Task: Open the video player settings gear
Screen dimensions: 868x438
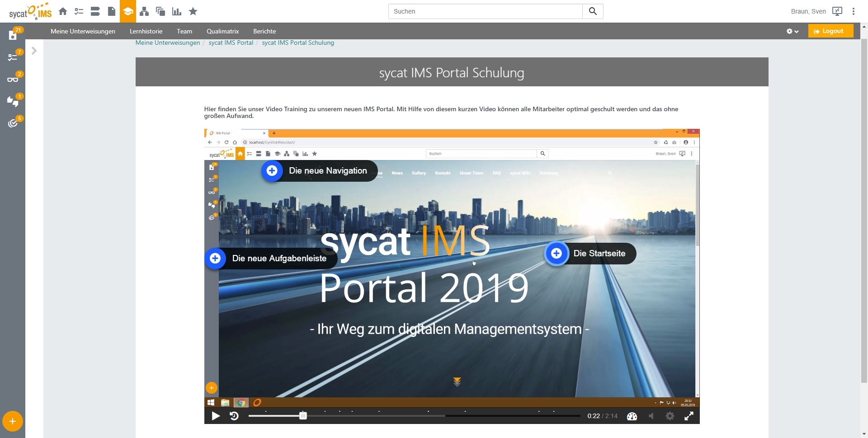Action: coord(670,416)
